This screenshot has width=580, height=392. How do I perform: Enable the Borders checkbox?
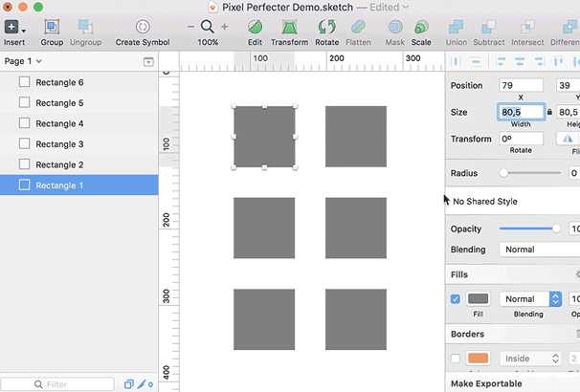click(x=456, y=359)
